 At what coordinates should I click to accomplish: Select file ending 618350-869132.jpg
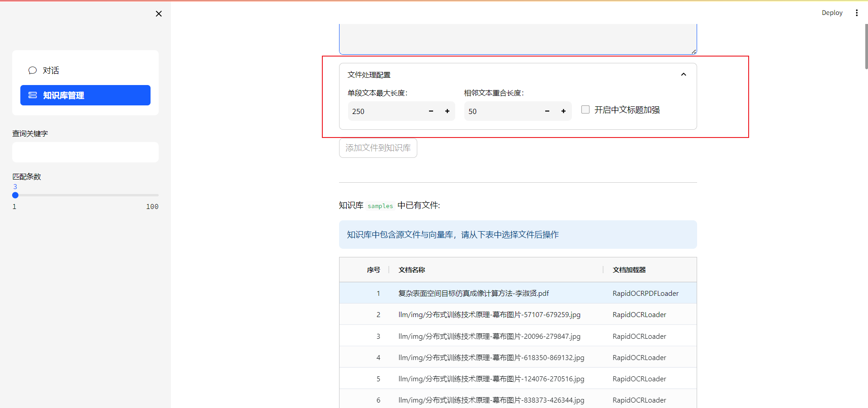[491, 357]
